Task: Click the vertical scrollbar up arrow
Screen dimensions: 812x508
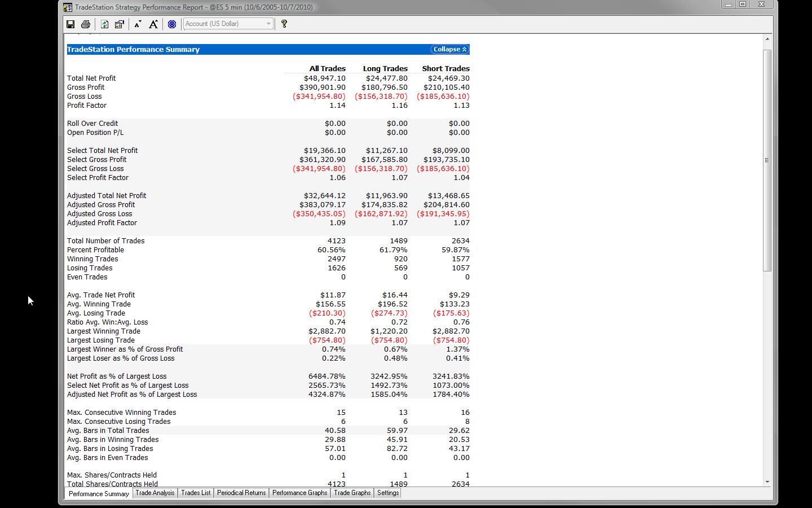Action: point(767,39)
